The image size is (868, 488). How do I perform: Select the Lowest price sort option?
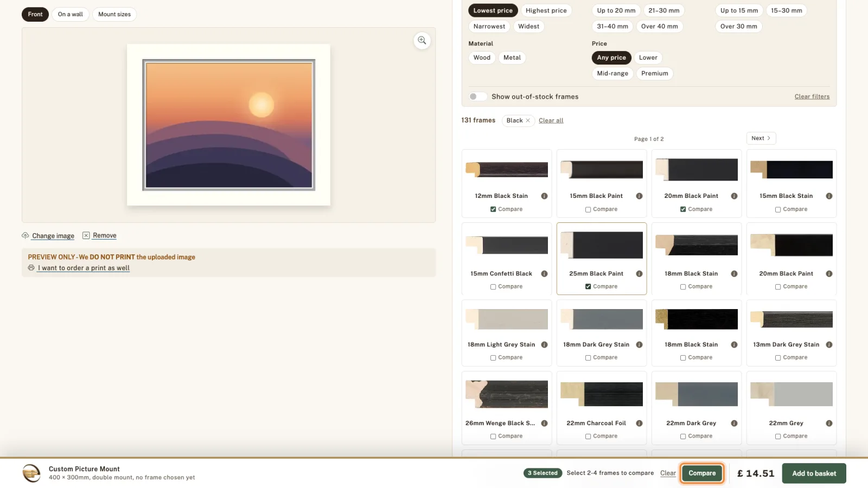coord(493,10)
